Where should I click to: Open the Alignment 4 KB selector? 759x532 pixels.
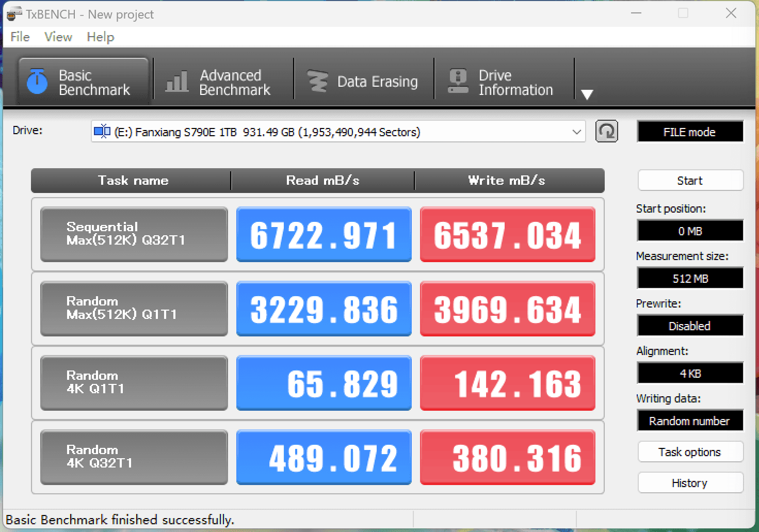pos(690,373)
